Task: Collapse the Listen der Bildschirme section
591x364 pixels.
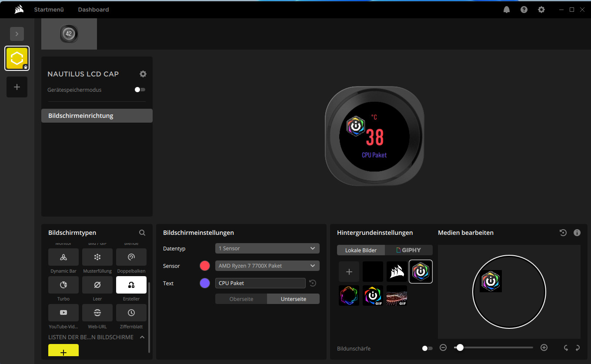Action: pos(142,337)
